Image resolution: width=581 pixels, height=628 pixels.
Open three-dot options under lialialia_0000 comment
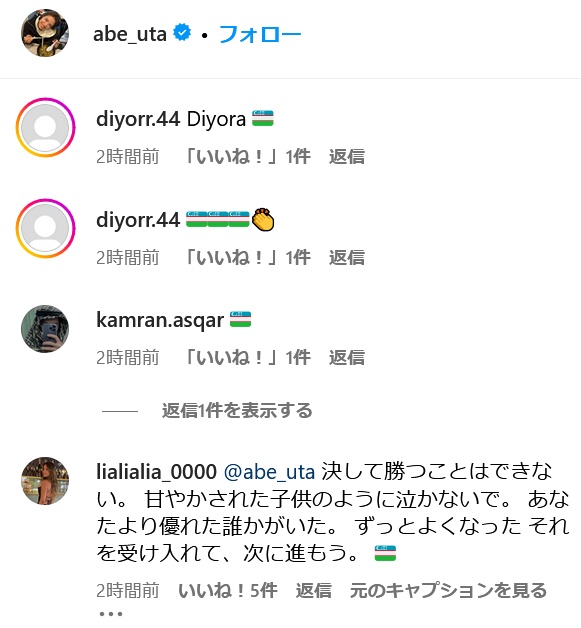(x=111, y=614)
